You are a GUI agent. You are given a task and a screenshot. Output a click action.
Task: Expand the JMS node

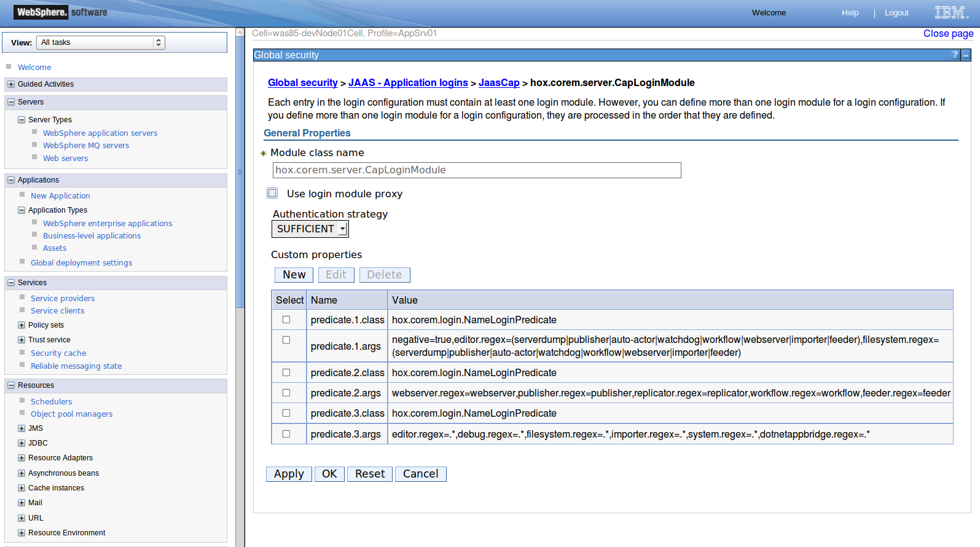pos(22,428)
